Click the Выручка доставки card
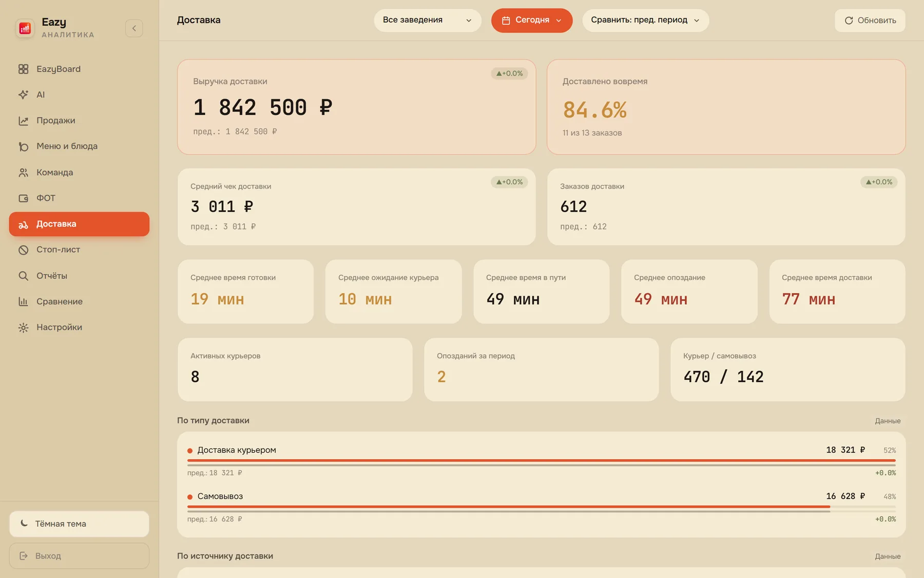Image resolution: width=924 pixels, height=578 pixels. pyautogui.click(x=357, y=107)
